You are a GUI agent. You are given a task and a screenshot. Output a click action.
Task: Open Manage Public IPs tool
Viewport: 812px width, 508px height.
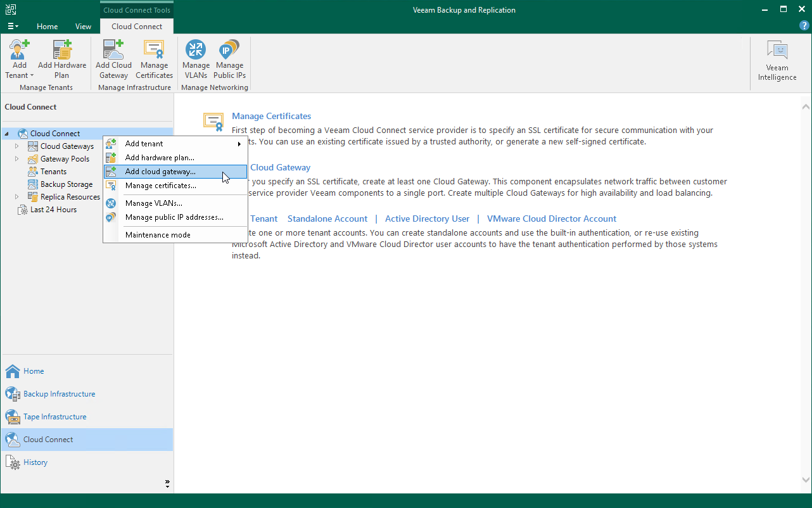tap(229, 57)
